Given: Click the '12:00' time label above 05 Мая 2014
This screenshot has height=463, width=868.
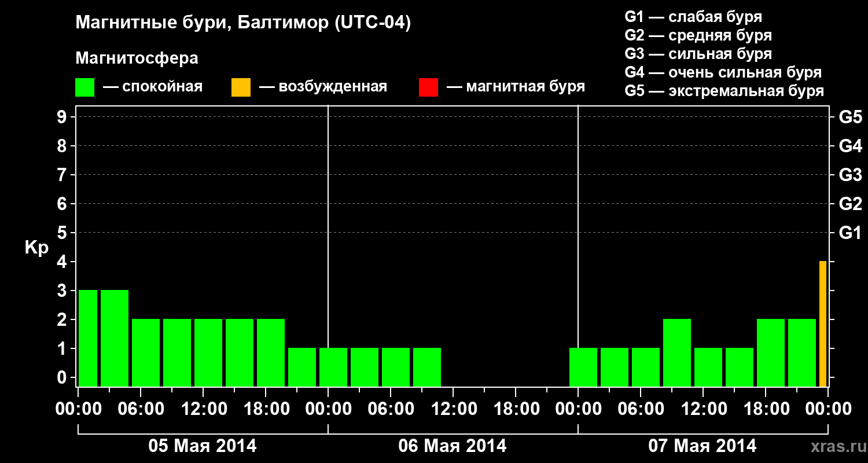Looking at the screenshot, I should coord(203,409).
